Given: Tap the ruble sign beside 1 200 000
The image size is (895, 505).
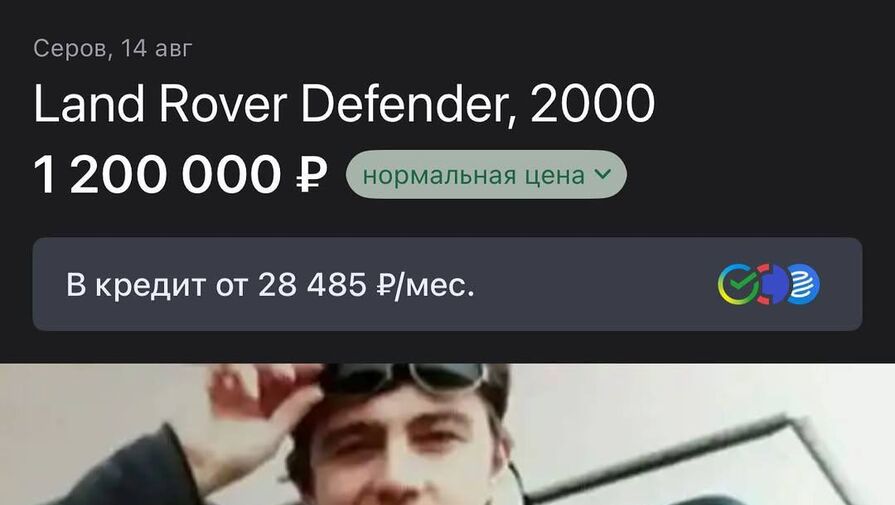Looking at the screenshot, I should pyautogui.click(x=312, y=175).
